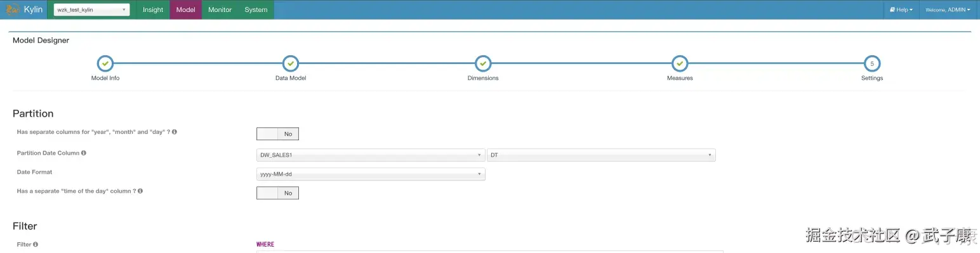Open the DT partition column dropdown
Viewport: 980px width, 253px height.
pos(601,155)
